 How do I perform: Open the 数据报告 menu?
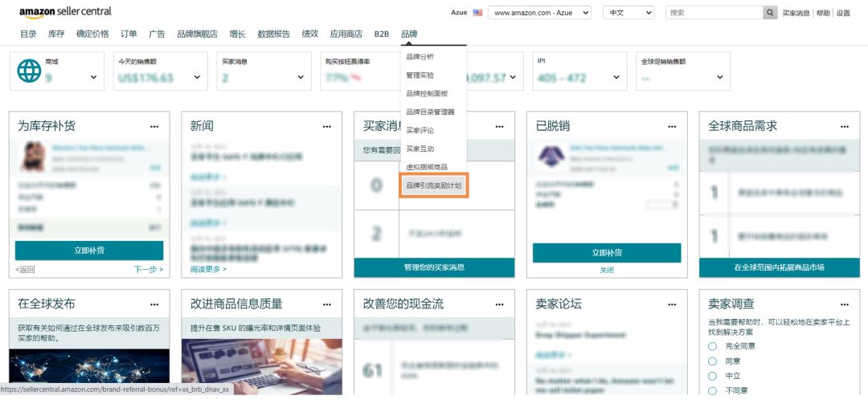pos(273,35)
